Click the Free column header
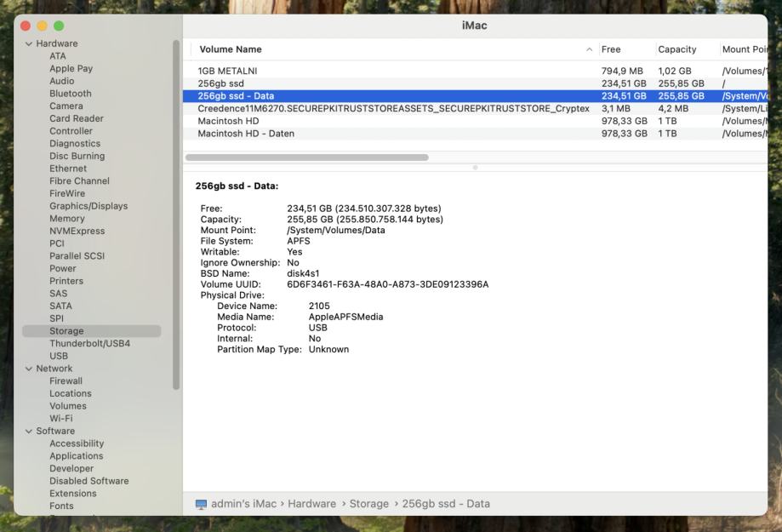This screenshot has height=532, width=782. click(x=611, y=49)
